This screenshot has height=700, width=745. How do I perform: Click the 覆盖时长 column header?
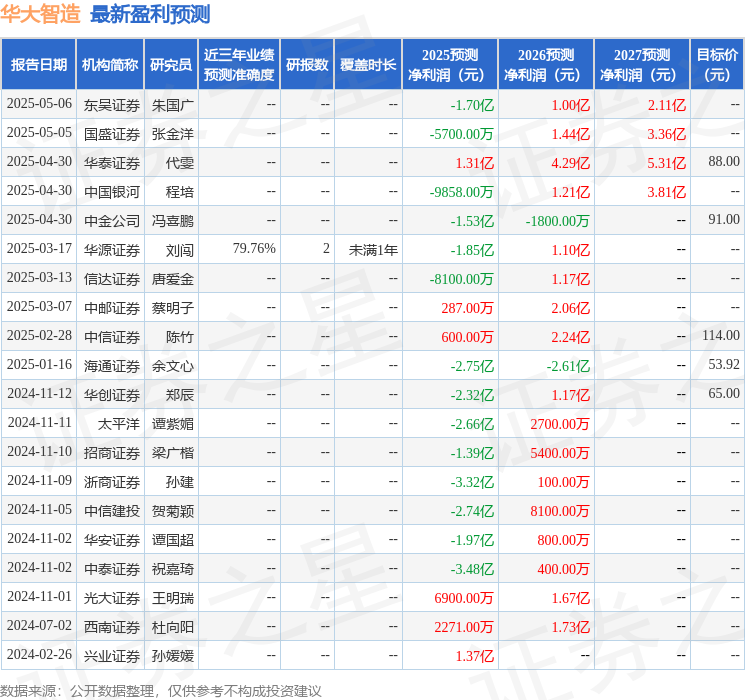point(367,65)
